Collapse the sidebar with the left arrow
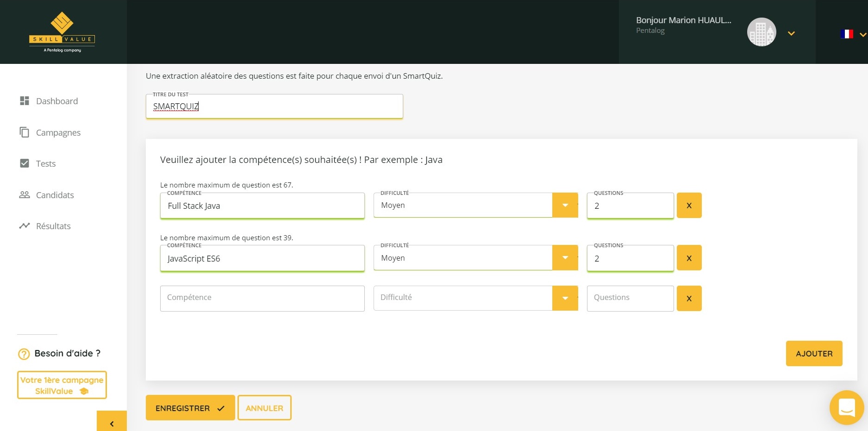 pyautogui.click(x=112, y=423)
